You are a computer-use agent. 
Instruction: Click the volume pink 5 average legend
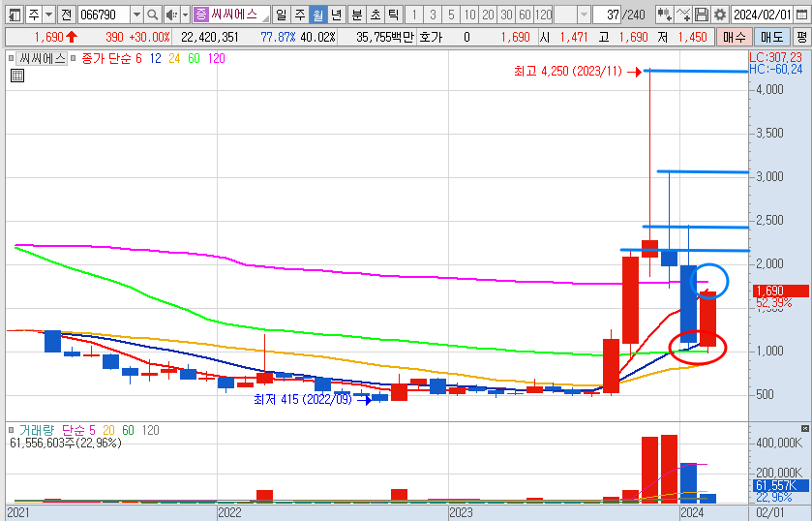pos(92,430)
